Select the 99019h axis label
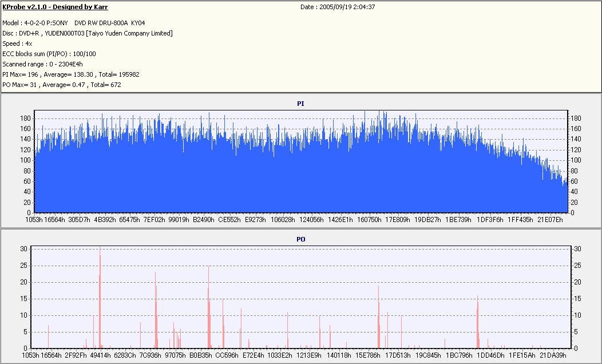Viewport: 602px width, 364px height. [x=179, y=220]
